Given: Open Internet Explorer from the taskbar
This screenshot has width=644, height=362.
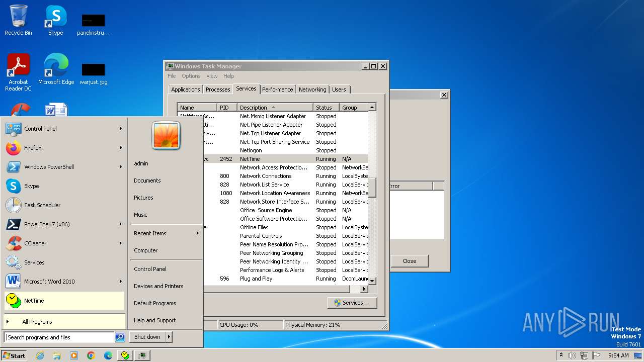Looking at the screenshot, I should pos(40,355).
